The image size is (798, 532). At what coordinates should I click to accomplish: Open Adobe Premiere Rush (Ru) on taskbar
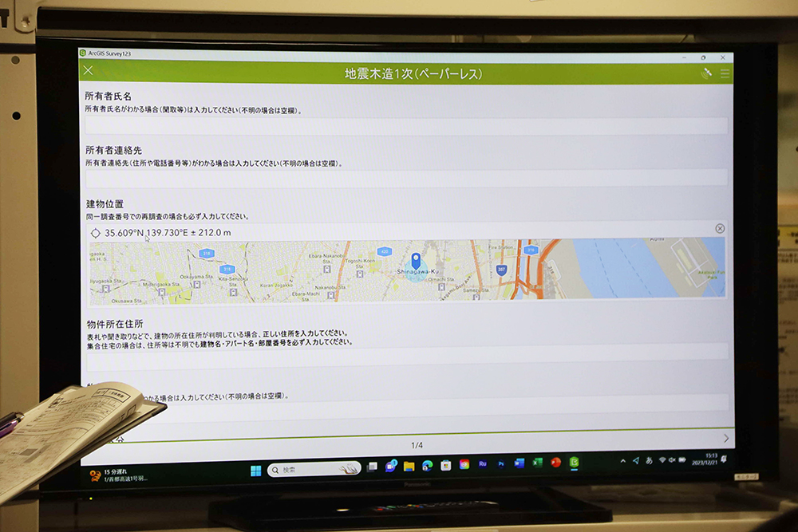click(x=483, y=464)
